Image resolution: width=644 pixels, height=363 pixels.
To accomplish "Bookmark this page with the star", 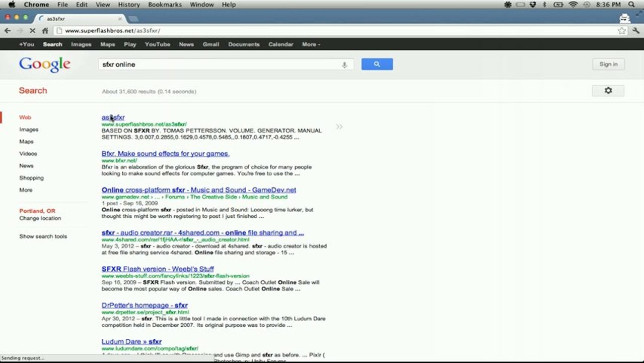I will [x=622, y=31].
